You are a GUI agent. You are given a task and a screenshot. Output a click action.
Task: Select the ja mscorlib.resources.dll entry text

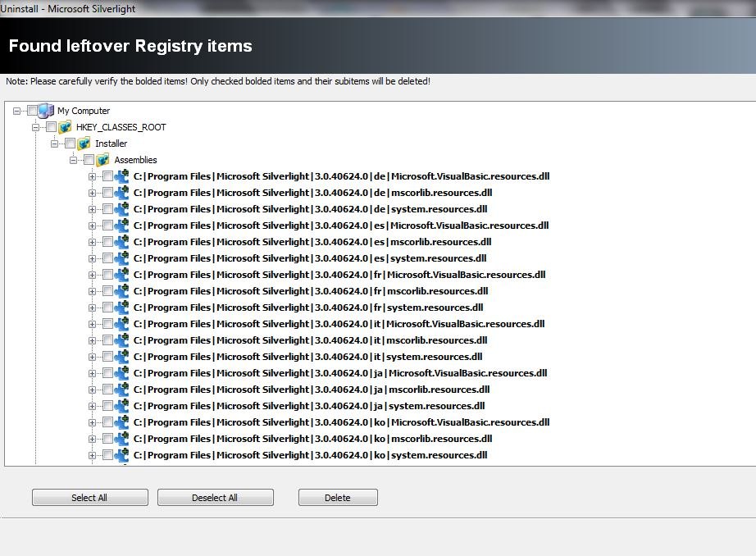(x=312, y=390)
